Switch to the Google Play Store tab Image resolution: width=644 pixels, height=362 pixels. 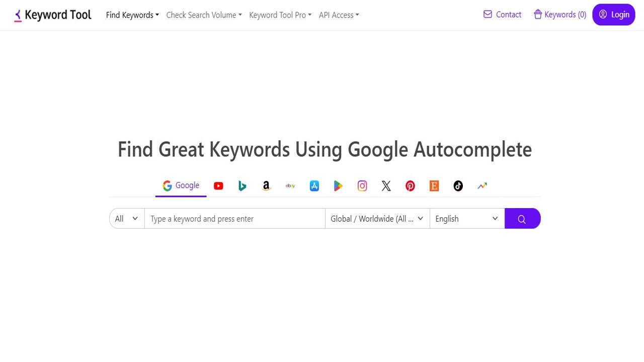coord(338,186)
